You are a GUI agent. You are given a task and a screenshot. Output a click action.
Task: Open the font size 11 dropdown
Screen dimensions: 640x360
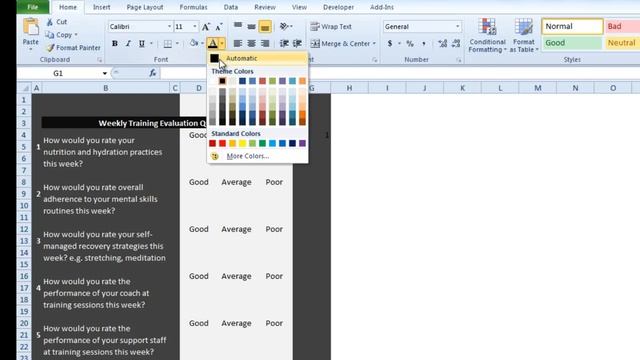tap(195, 27)
